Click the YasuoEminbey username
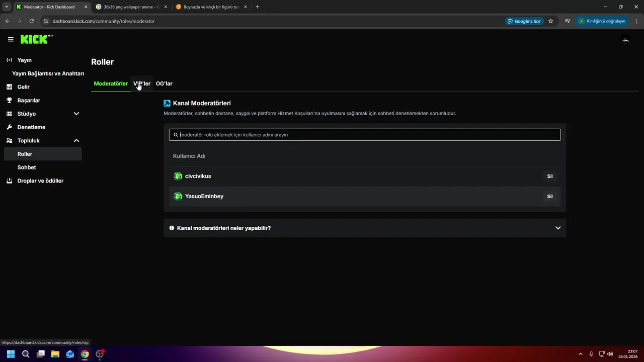This screenshot has height=362, width=644. [204, 196]
